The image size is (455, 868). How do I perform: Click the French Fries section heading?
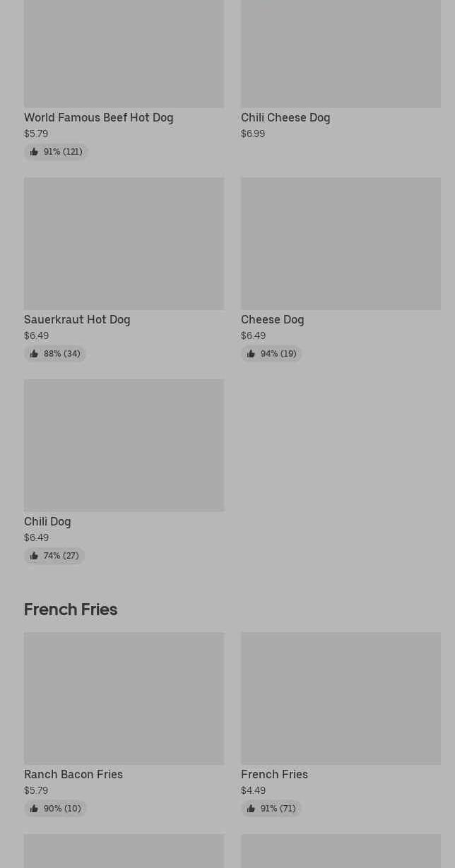pyautogui.click(x=71, y=609)
